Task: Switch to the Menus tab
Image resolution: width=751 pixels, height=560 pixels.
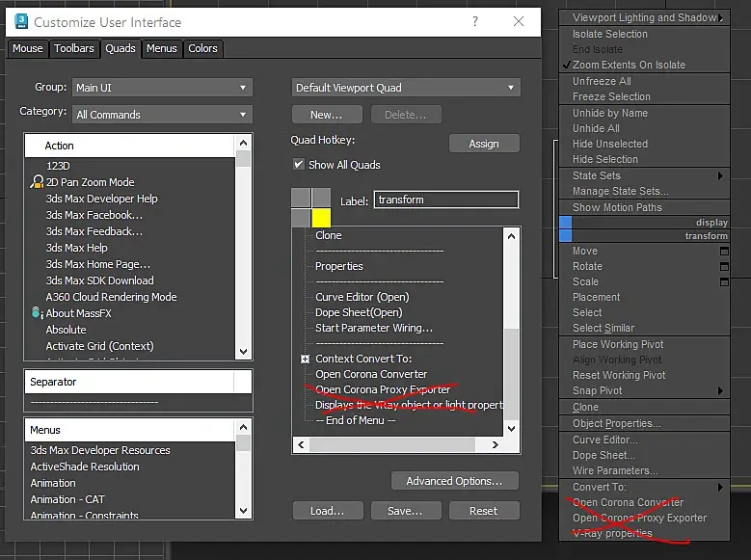Action: click(161, 48)
